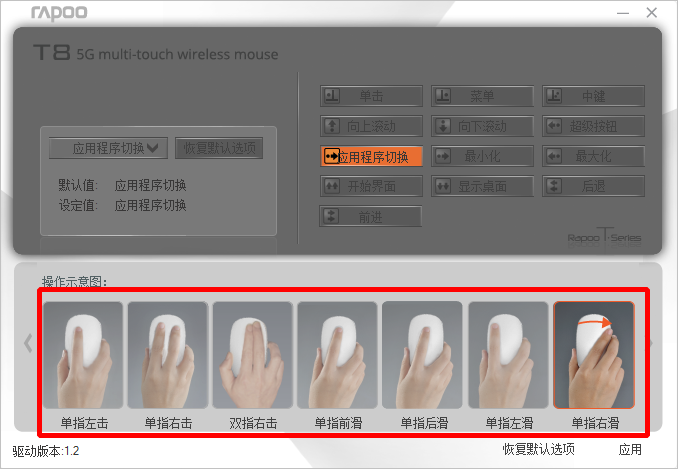Select the 单指左滑 gesture thumbnail

(x=508, y=355)
